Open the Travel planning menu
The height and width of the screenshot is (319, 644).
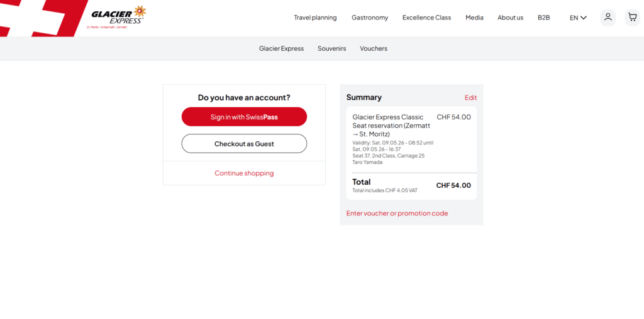(x=315, y=18)
